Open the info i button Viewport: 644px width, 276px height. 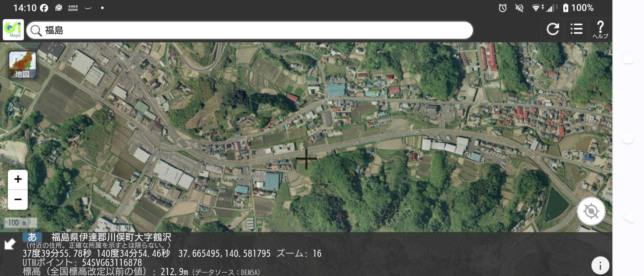pyautogui.click(x=600, y=266)
